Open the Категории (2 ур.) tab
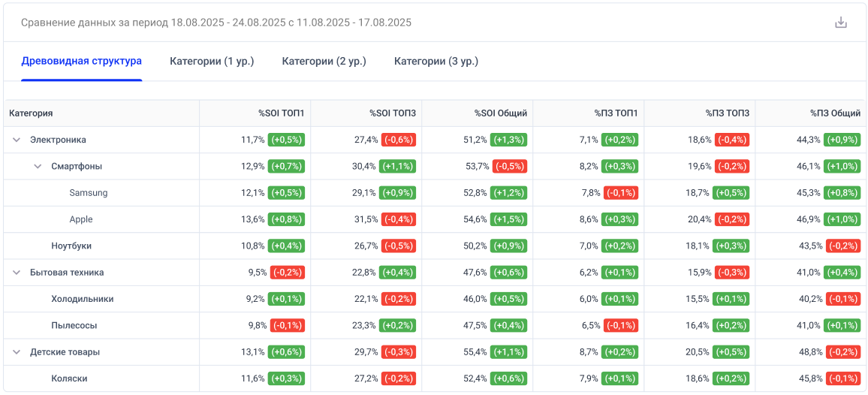 [324, 61]
